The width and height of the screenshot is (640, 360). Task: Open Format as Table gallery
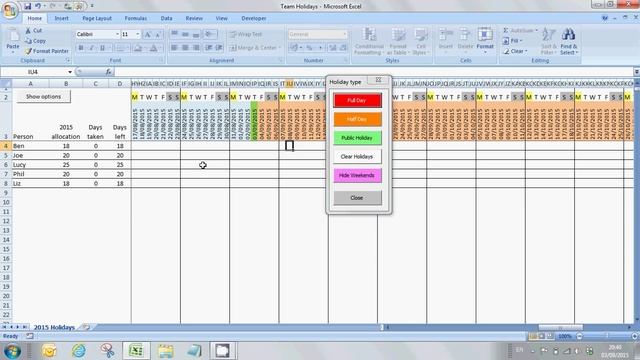click(398, 41)
